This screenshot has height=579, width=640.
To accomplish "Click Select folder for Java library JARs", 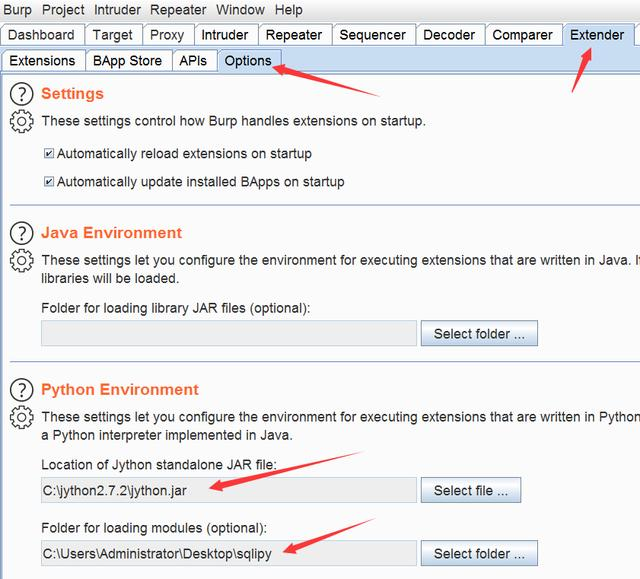I will (x=479, y=333).
